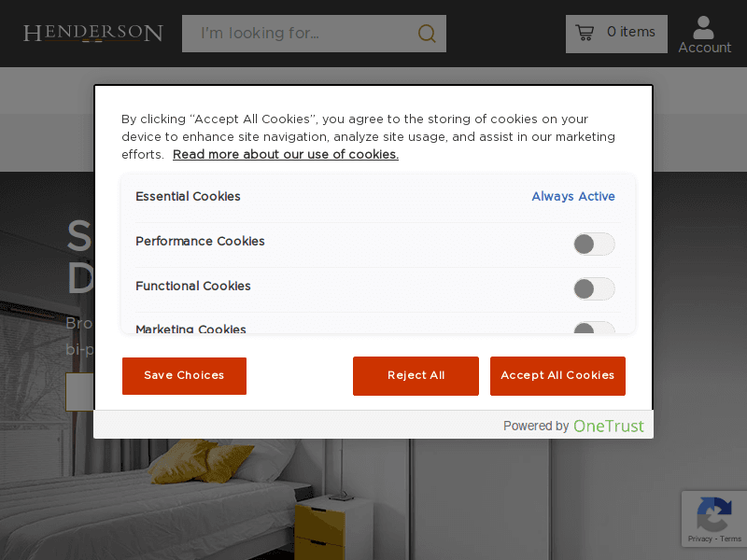Open the 'Read more about our use of cookies' link
Screen dimensions: 747x560
[x=286, y=155]
